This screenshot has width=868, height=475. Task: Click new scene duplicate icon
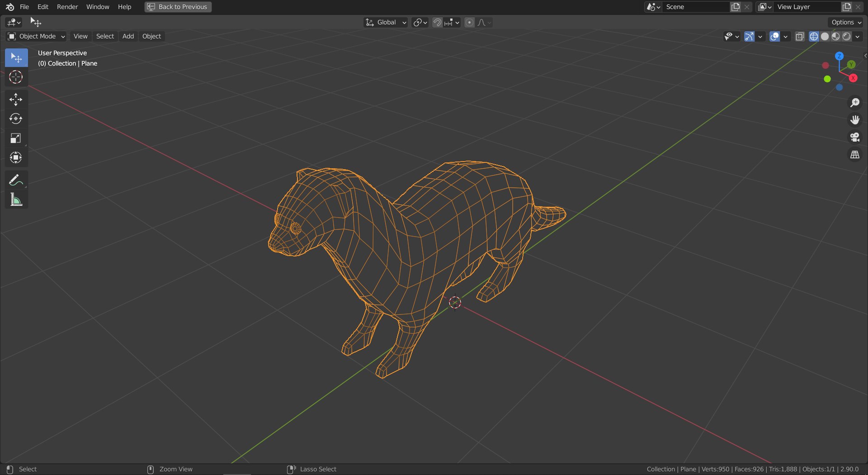coord(736,7)
